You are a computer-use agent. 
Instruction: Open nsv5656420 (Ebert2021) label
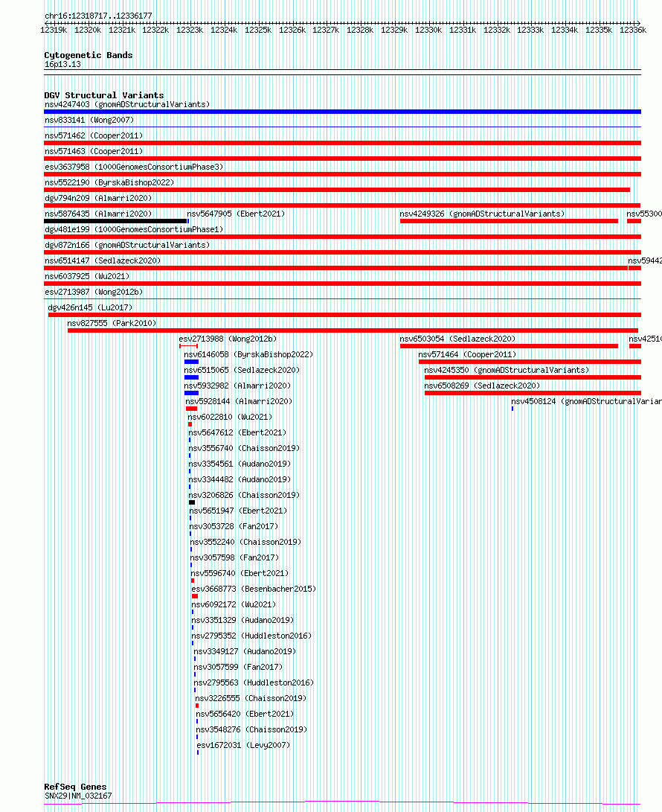point(245,714)
